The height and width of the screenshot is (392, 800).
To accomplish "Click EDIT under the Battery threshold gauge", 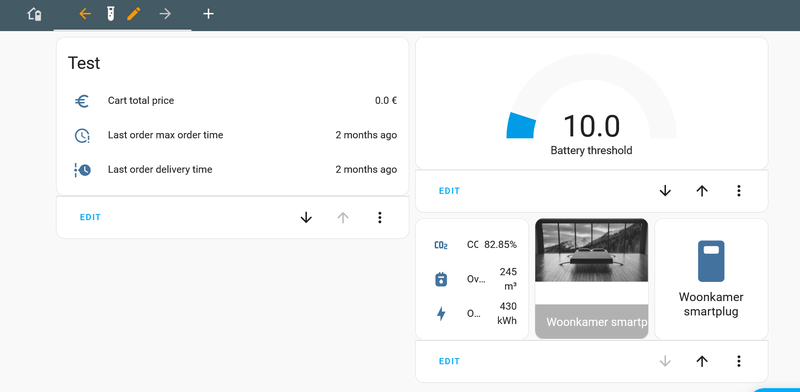I will [x=449, y=191].
